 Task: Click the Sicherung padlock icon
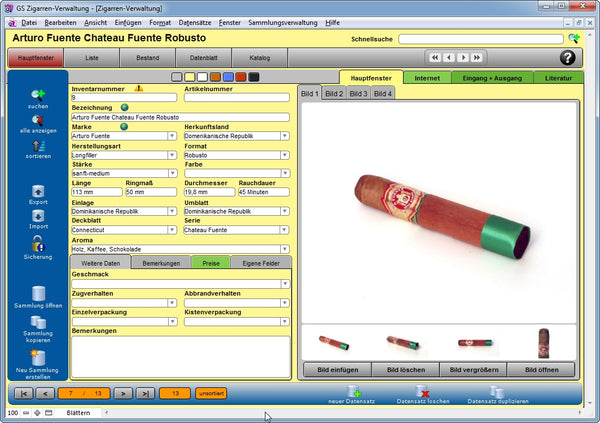point(38,243)
